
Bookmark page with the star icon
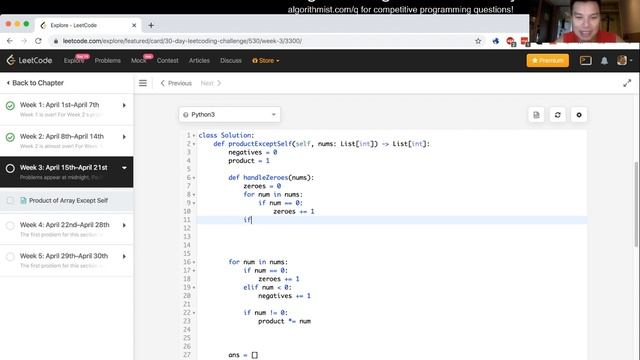(478, 41)
